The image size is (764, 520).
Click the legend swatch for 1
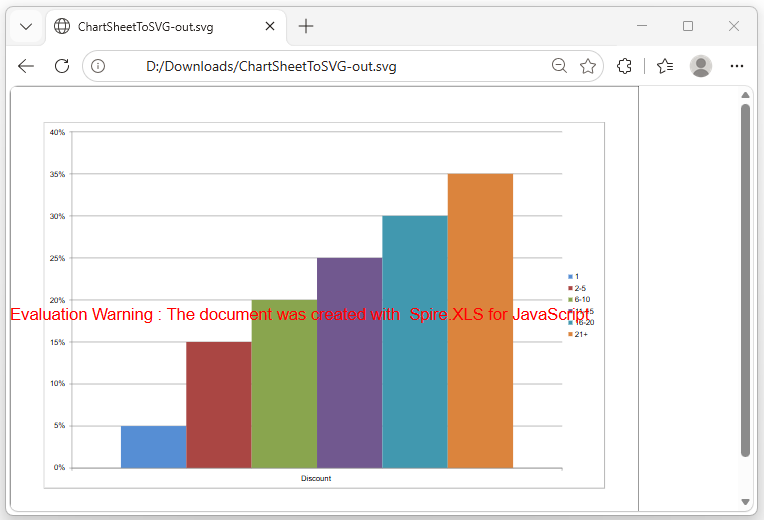point(570,277)
